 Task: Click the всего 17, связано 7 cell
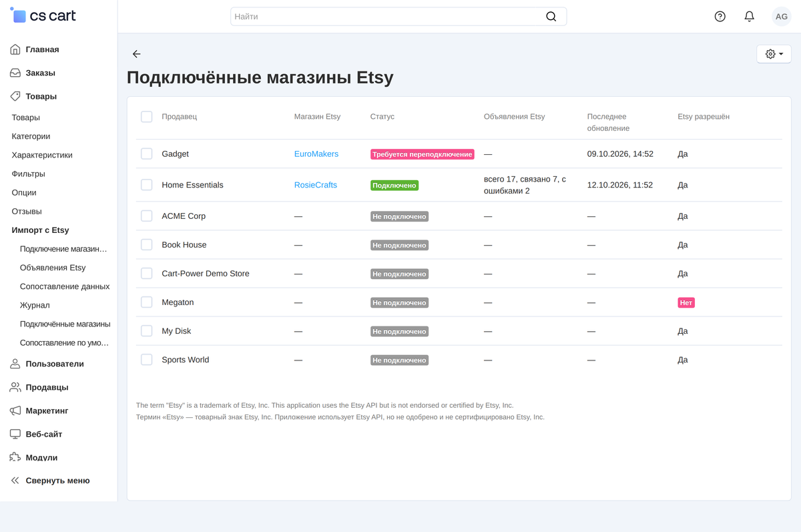click(525, 185)
